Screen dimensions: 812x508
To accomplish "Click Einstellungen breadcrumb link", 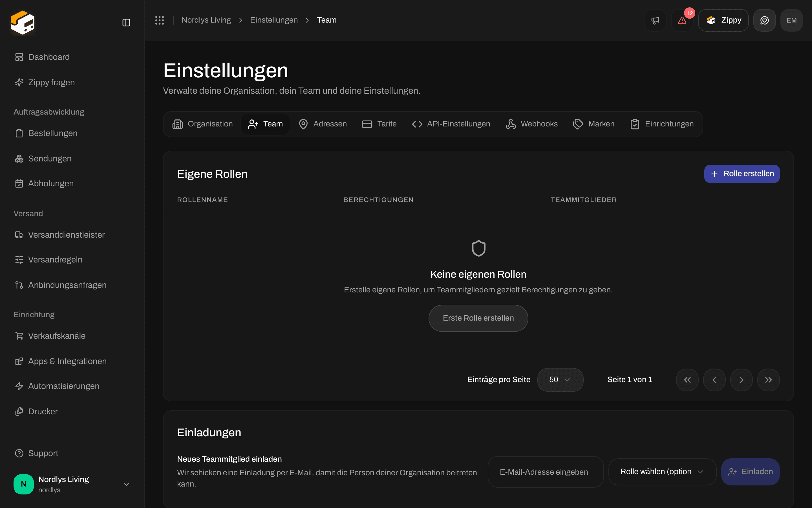I will coord(274,20).
